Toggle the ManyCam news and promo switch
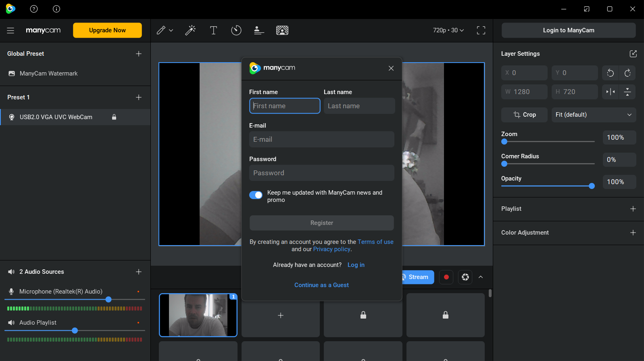 [x=256, y=195]
